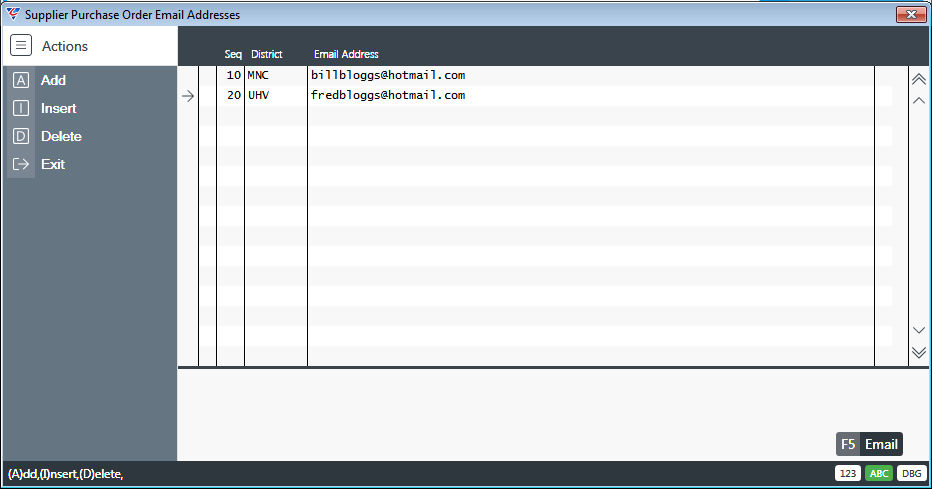Click the Actions header label
This screenshot has height=489, width=932.
point(65,46)
